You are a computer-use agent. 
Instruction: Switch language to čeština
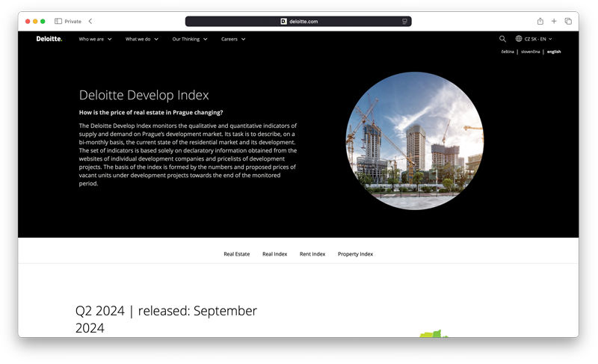click(x=508, y=52)
